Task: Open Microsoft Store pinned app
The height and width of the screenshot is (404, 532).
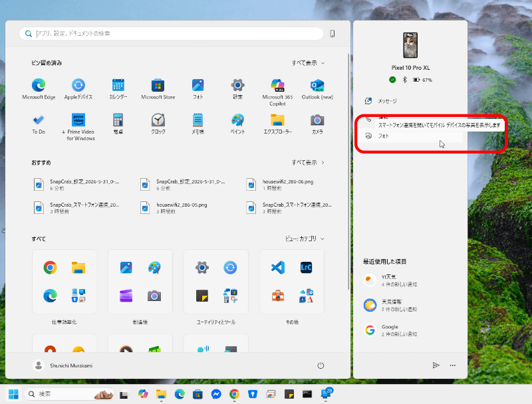Action: [x=158, y=89]
